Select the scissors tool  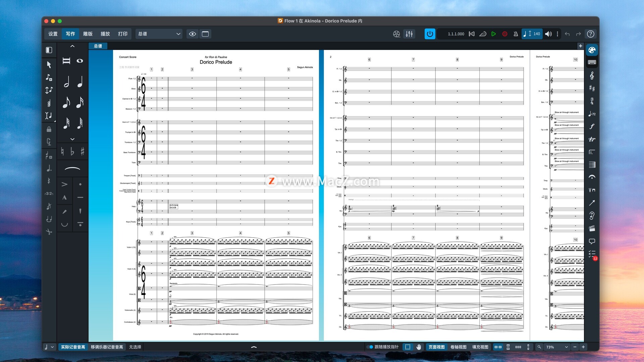click(x=49, y=232)
